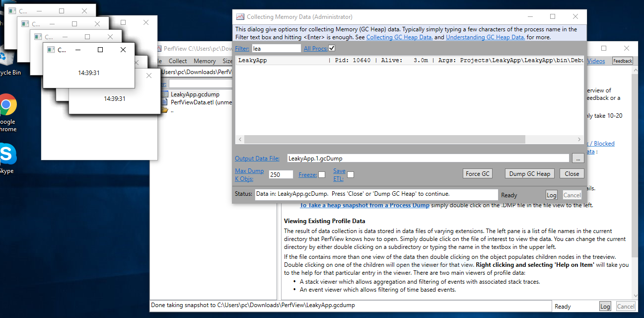This screenshot has width=644, height=318.
Task: Click the Cancel button in the memory dialog
Action: pos(572,195)
